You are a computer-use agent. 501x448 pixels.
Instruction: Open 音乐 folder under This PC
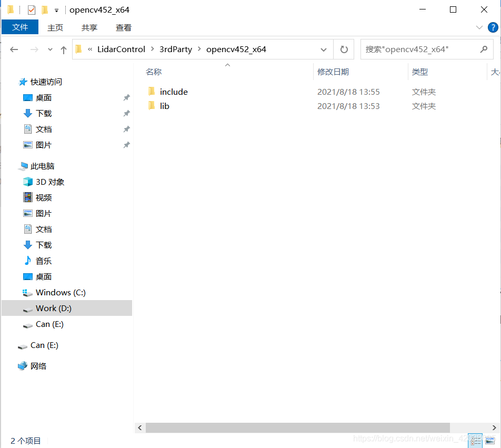tap(44, 261)
